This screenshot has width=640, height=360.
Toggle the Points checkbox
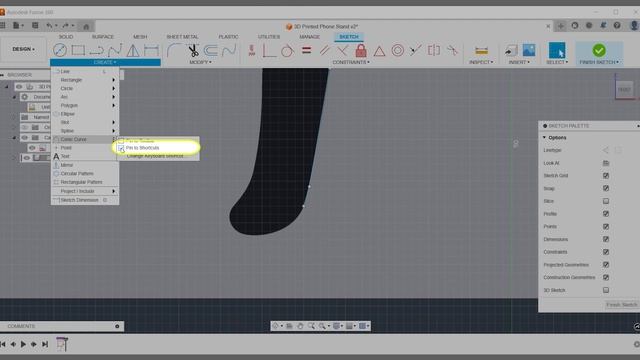click(x=606, y=226)
